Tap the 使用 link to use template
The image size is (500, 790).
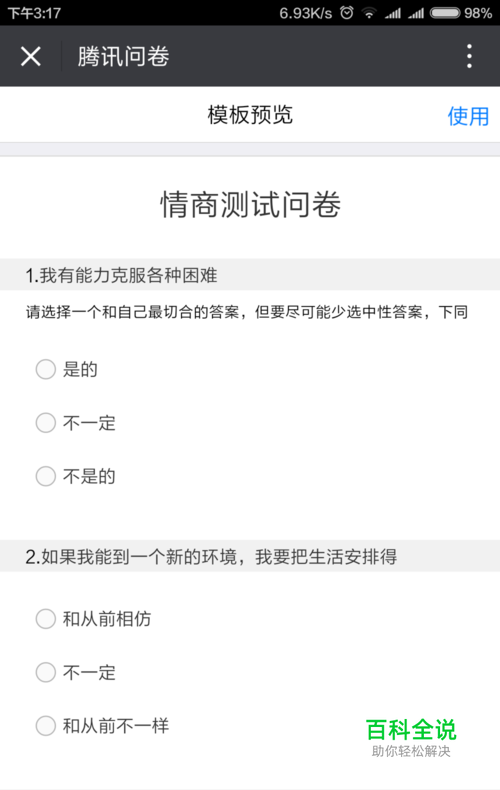pos(468,116)
